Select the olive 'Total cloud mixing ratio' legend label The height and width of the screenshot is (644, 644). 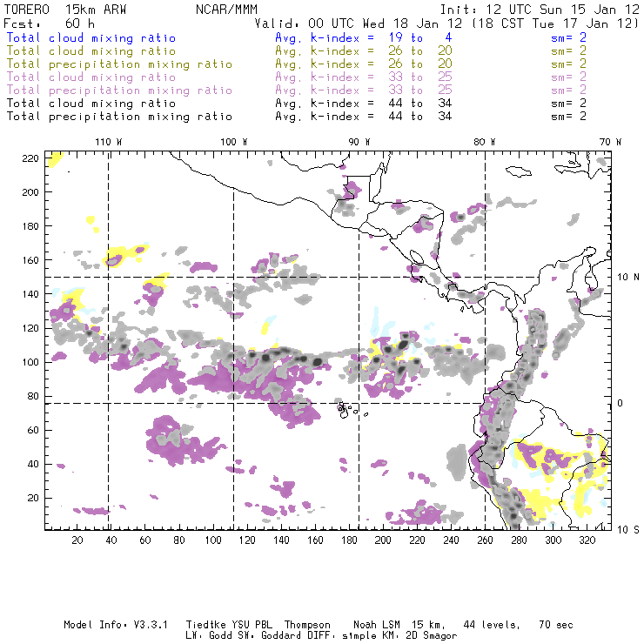[91, 51]
